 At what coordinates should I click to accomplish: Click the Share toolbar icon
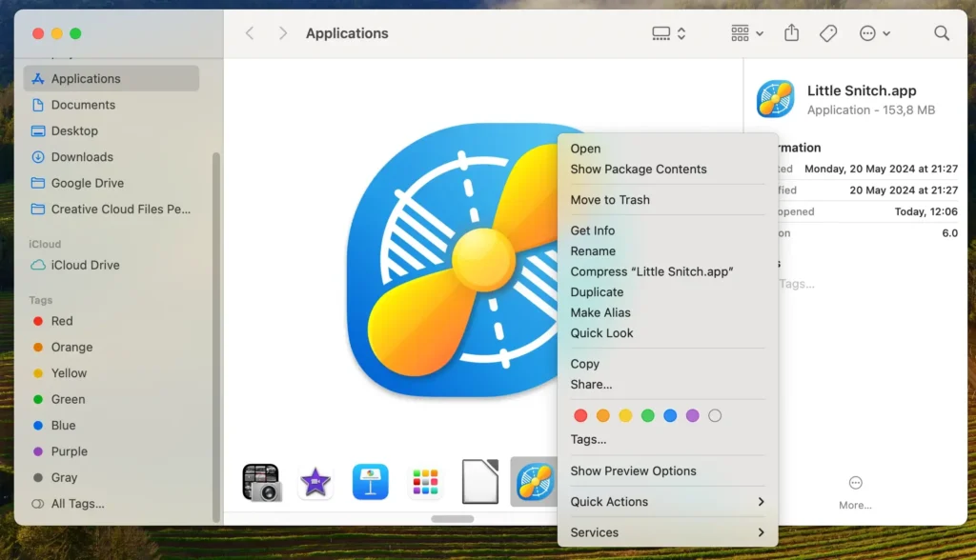click(x=791, y=33)
